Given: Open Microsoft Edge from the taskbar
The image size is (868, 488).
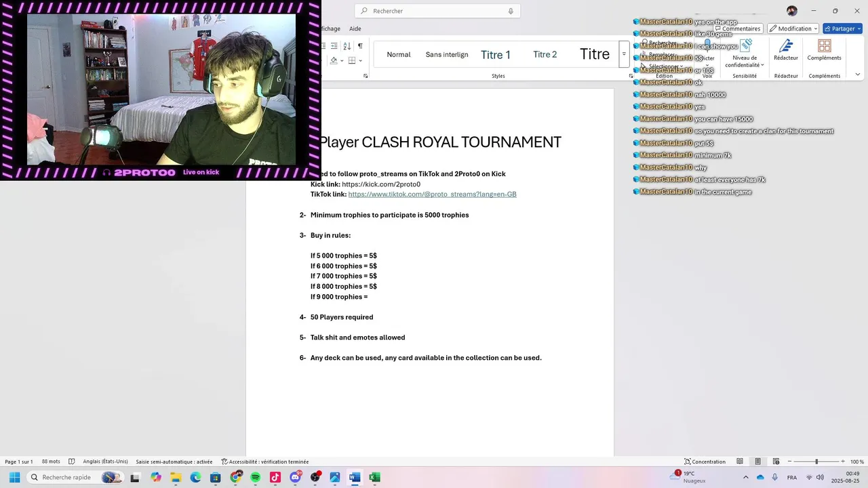Looking at the screenshot, I should [195, 477].
